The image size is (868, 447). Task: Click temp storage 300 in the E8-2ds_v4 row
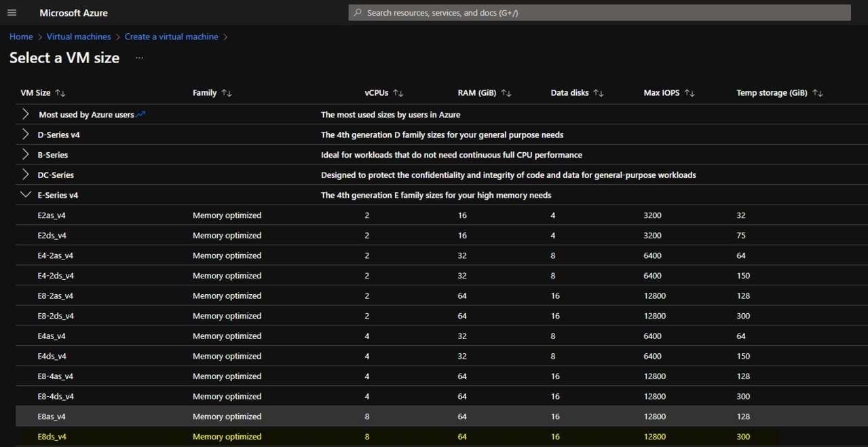coord(743,316)
